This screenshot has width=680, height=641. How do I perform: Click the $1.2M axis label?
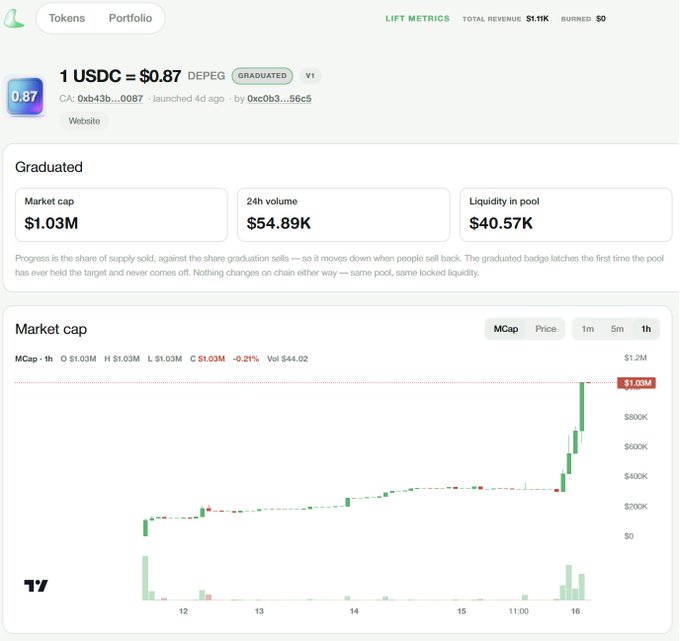(635, 358)
